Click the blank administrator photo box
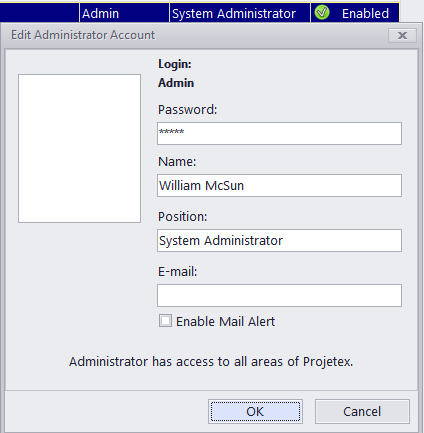 79,148
